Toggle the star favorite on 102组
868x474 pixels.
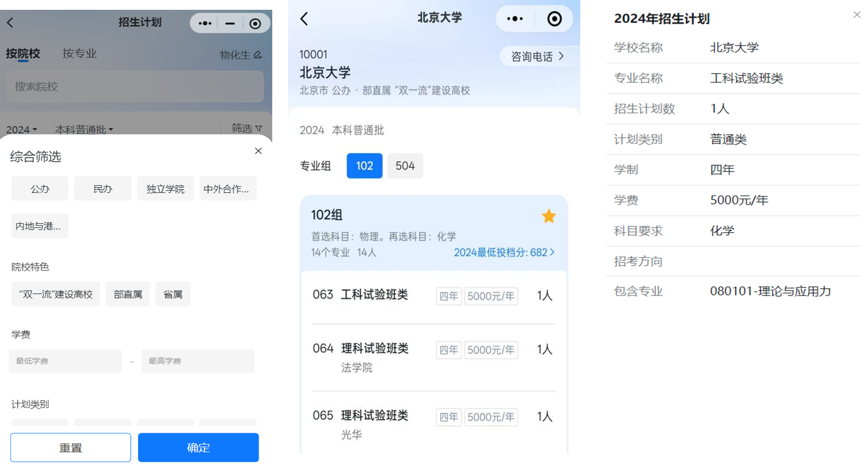pyautogui.click(x=549, y=216)
